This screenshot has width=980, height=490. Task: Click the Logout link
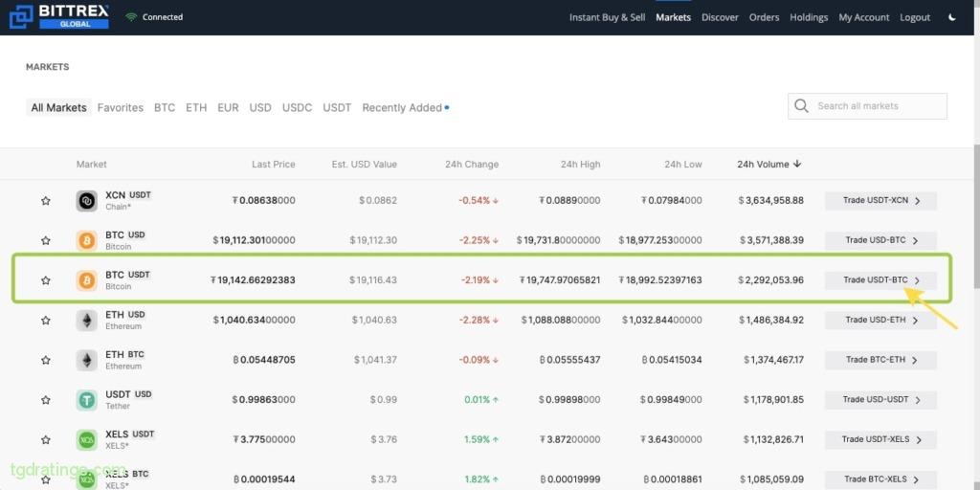(x=915, y=17)
